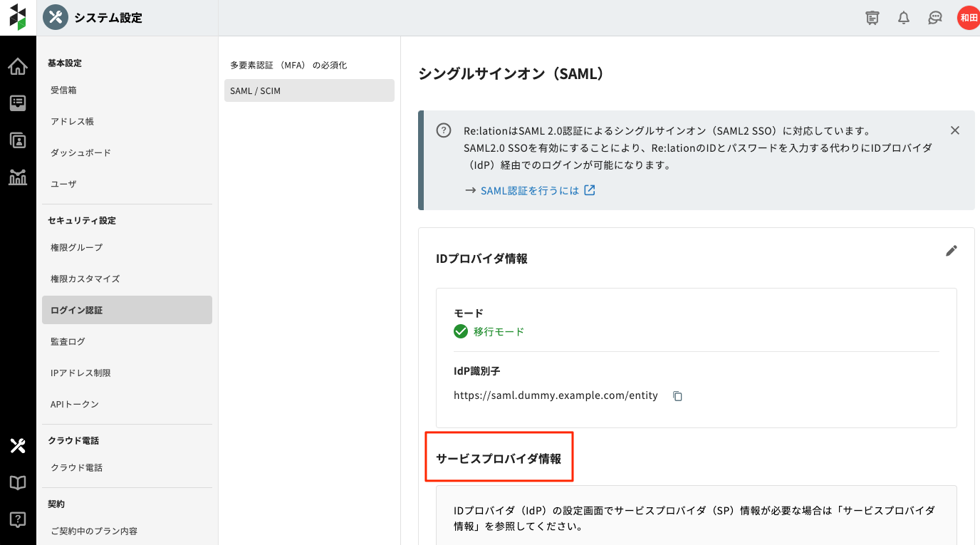Open the inbox messages icon in sidebar
980x545 pixels.
point(18,103)
